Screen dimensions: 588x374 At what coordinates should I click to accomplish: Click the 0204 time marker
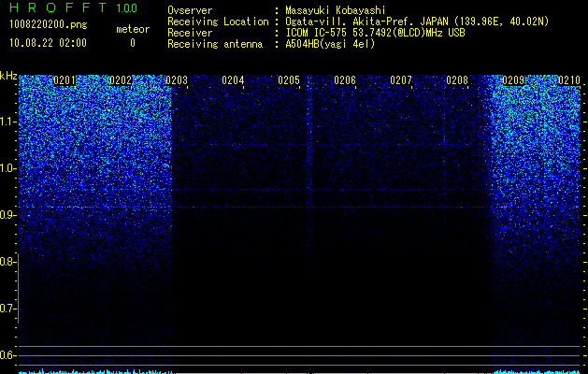point(233,80)
